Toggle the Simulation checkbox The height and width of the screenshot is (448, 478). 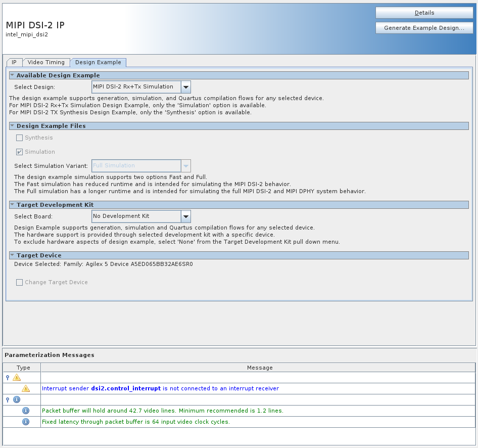20,152
